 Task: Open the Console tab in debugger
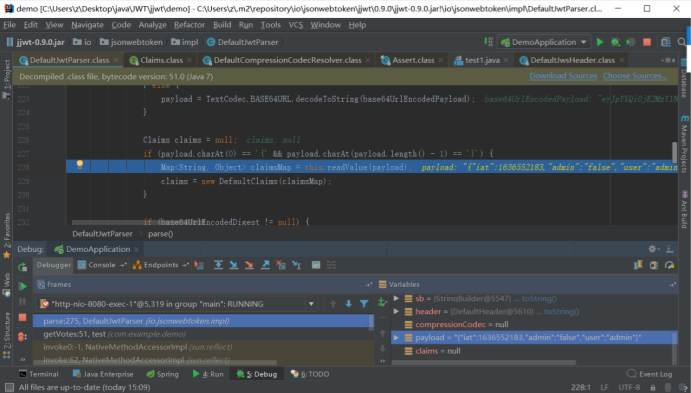[101, 265]
